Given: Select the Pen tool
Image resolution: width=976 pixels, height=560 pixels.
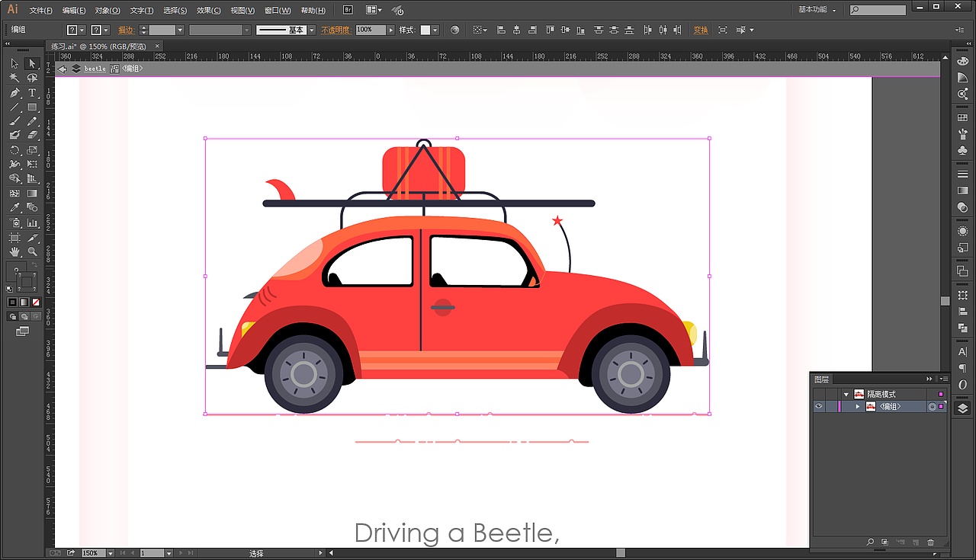Looking at the screenshot, I should click(x=14, y=92).
